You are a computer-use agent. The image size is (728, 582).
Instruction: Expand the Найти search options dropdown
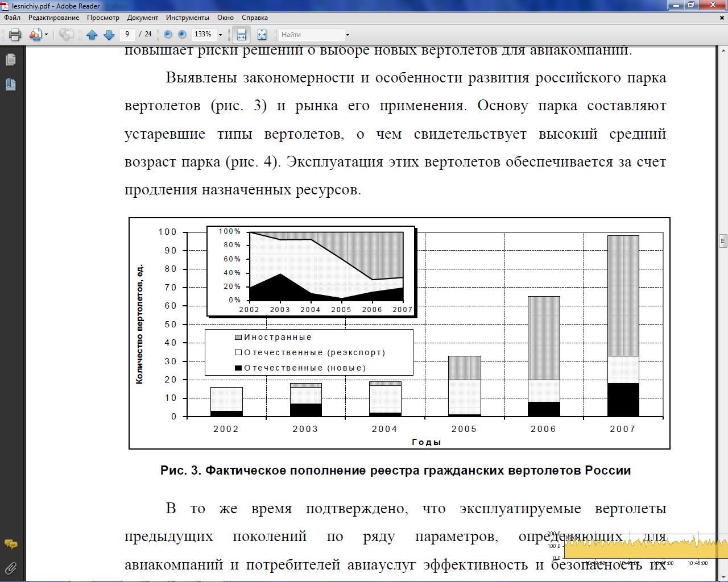tap(348, 35)
